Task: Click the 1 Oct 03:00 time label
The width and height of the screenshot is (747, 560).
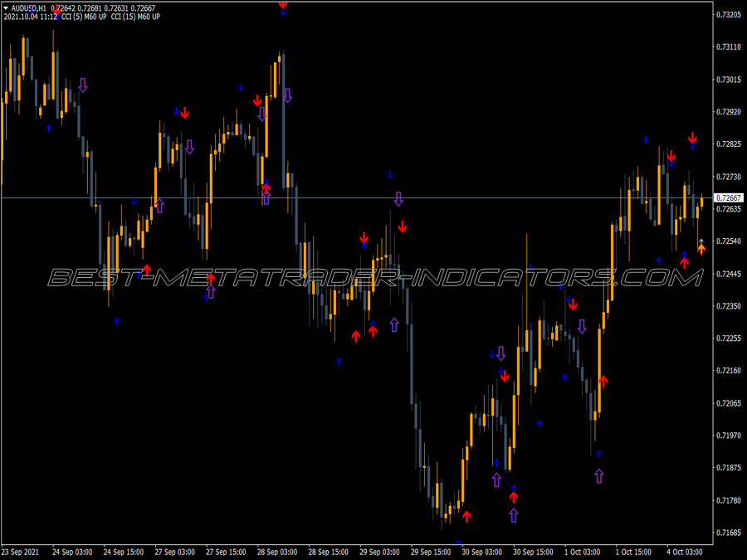Action: coord(582,553)
